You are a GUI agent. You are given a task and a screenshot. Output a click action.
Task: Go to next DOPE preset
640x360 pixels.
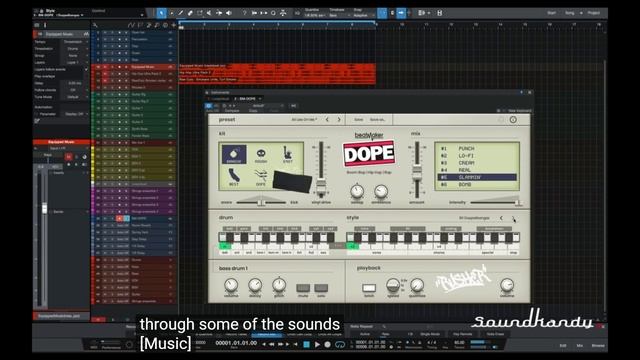[339, 120]
